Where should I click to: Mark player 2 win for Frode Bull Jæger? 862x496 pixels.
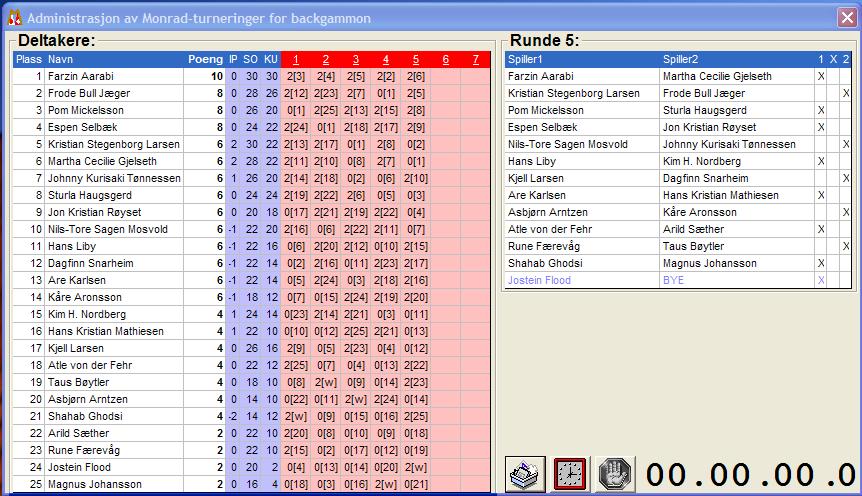846,93
